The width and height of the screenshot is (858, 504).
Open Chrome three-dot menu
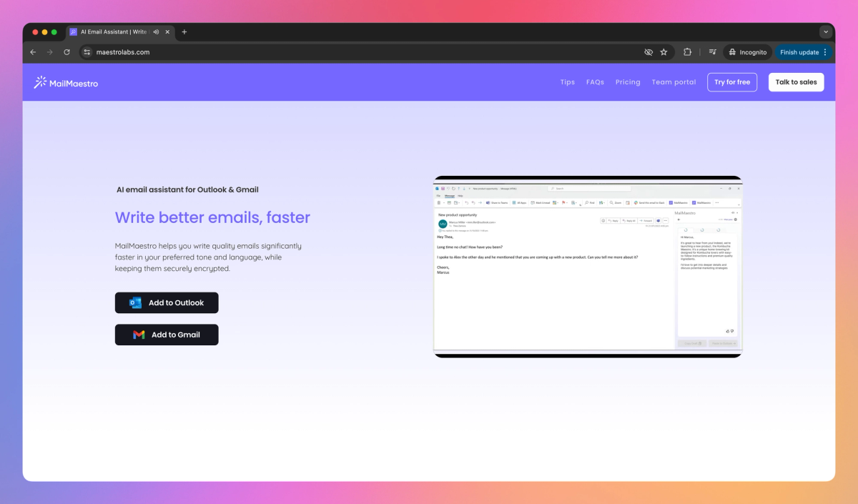pos(825,52)
